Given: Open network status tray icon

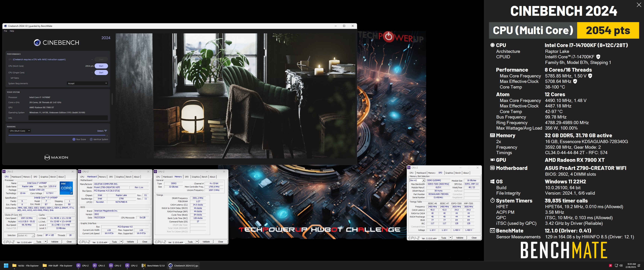Looking at the screenshot, I should tap(616, 265).
